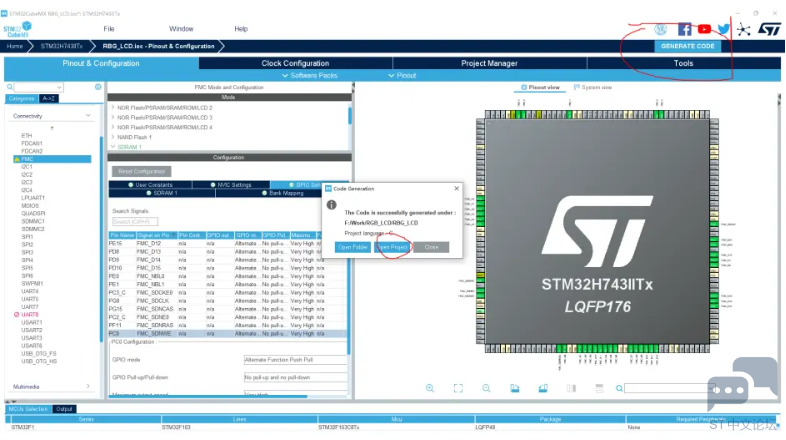The height and width of the screenshot is (440, 786).
Task: Open the SDRAM 1 configuration tab
Action: click(162, 193)
